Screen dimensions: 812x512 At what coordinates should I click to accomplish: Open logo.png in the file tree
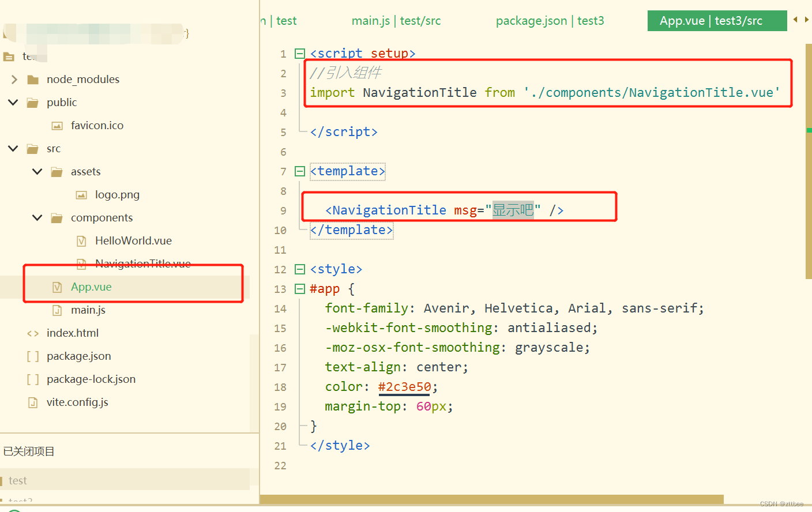click(x=117, y=194)
